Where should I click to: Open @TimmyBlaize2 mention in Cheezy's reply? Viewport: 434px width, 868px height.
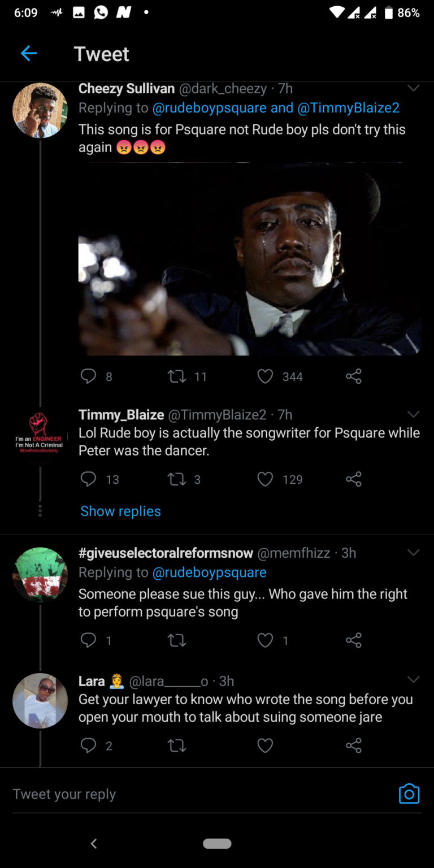click(348, 108)
